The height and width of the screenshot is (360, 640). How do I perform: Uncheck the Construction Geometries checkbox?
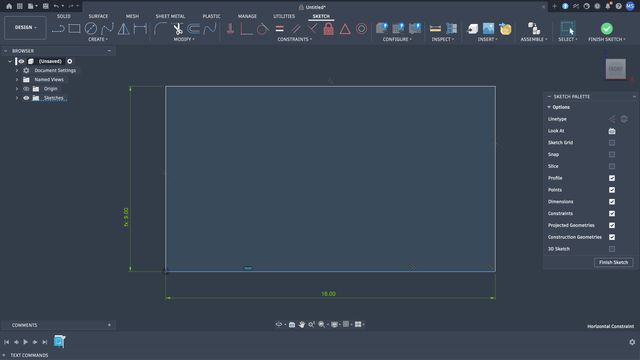[612, 238]
